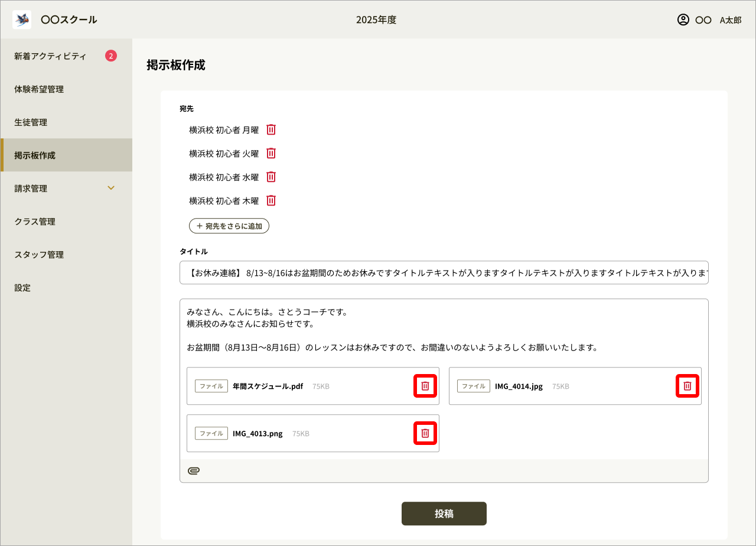This screenshot has width=756, height=546.
Task: Remove the 年間スケジュール.pdf attachment
Action: (x=425, y=386)
